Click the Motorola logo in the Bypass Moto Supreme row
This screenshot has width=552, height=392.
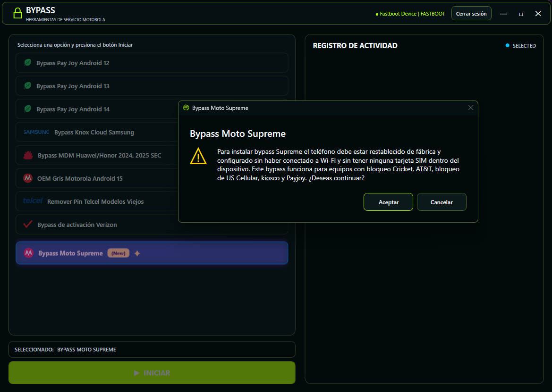point(28,253)
